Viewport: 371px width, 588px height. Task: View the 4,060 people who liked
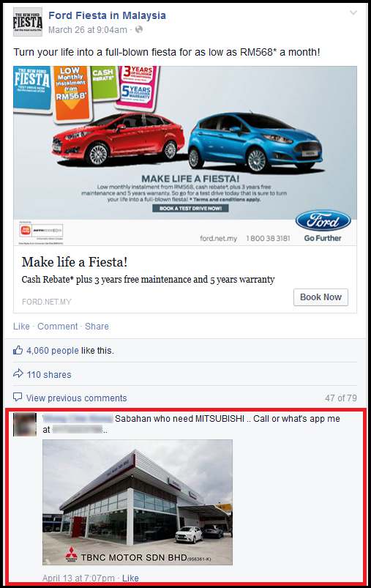pos(53,351)
